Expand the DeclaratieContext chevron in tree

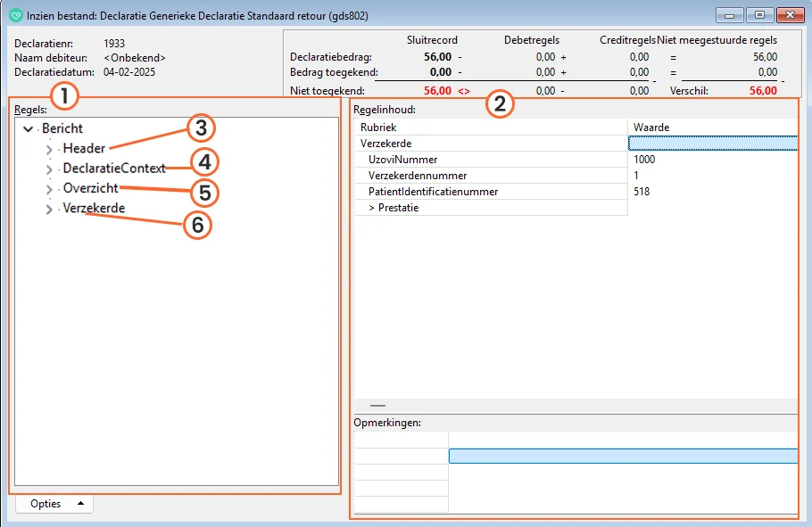pos(49,169)
